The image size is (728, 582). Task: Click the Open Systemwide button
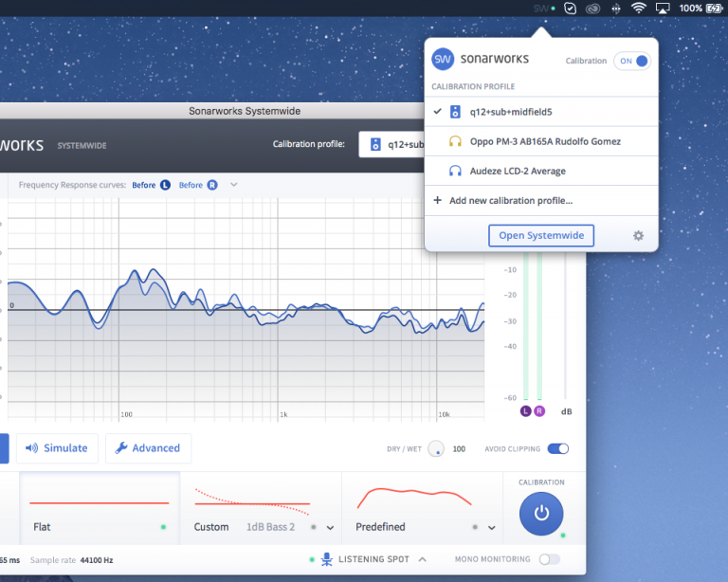tap(541, 235)
